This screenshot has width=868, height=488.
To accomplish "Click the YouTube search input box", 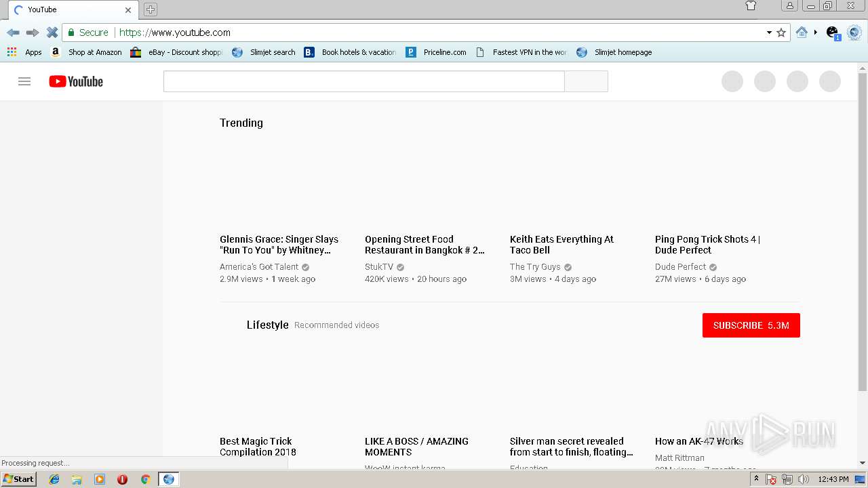I will pyautogui.click(x=363, y=81).
